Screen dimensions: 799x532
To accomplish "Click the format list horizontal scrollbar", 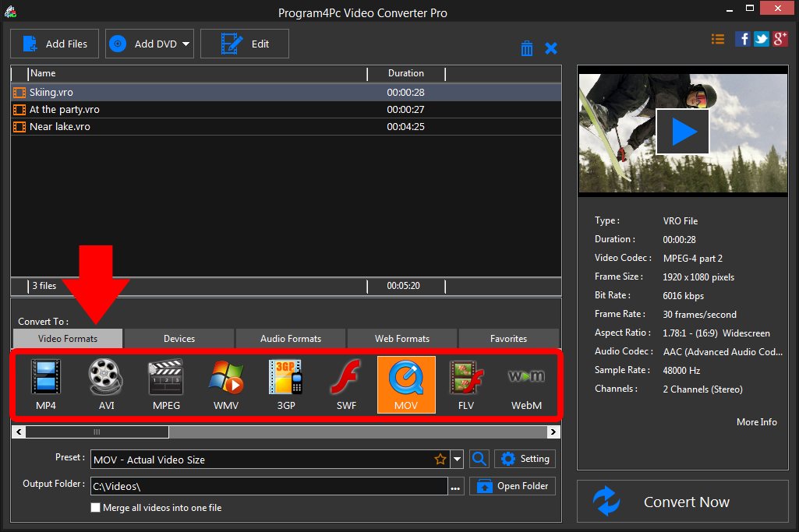I will pos(97,432).
